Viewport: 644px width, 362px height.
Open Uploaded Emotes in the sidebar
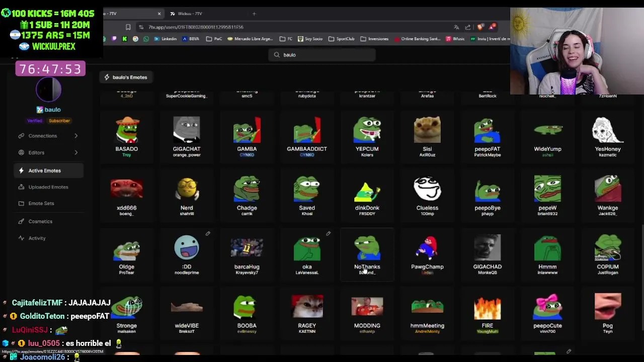[48, 187]
